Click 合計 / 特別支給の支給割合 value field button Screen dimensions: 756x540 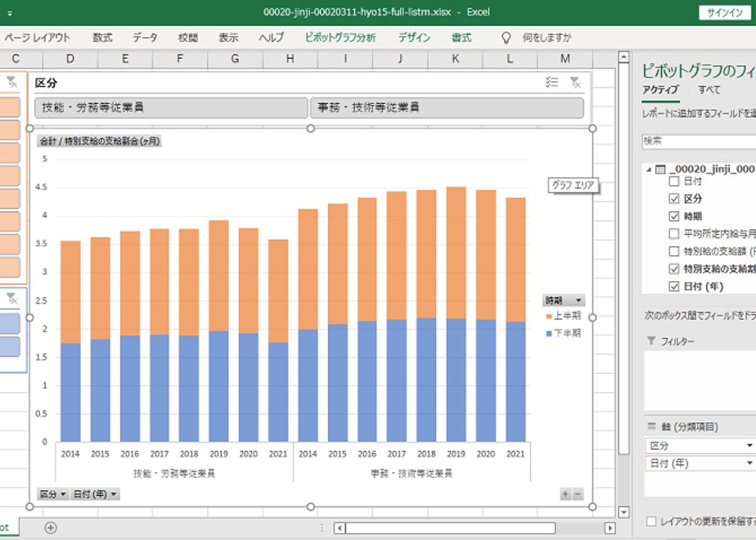[x=99, y=142]
